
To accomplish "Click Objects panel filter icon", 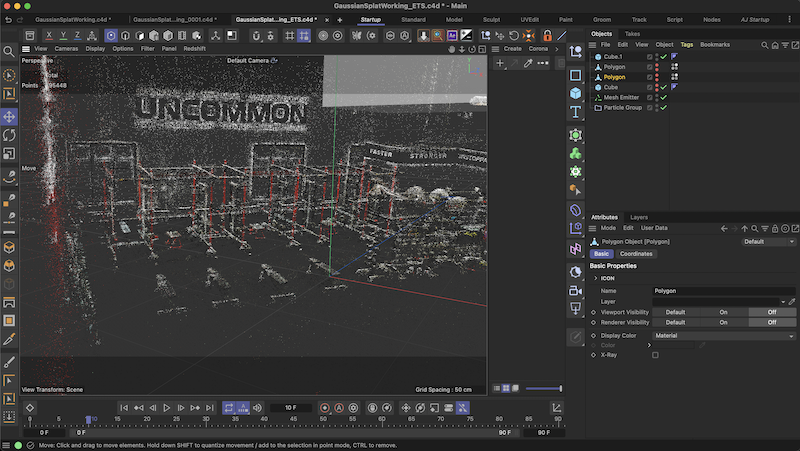I will tap(785, 45).
